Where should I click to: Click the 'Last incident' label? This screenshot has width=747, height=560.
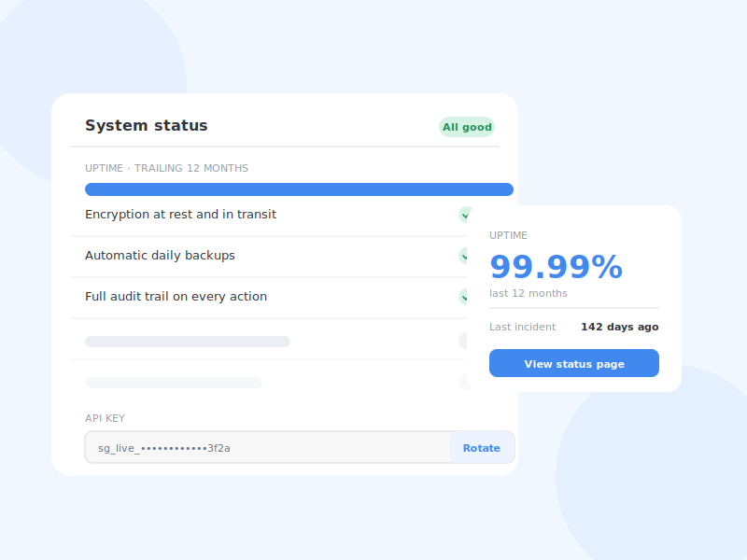522,327
